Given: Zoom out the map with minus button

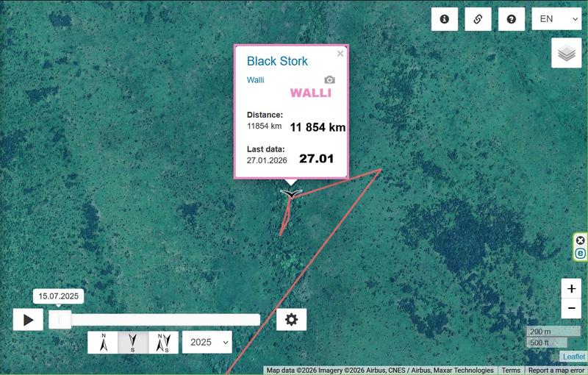Looking at the screenshot, I should [x=571, y=308].
